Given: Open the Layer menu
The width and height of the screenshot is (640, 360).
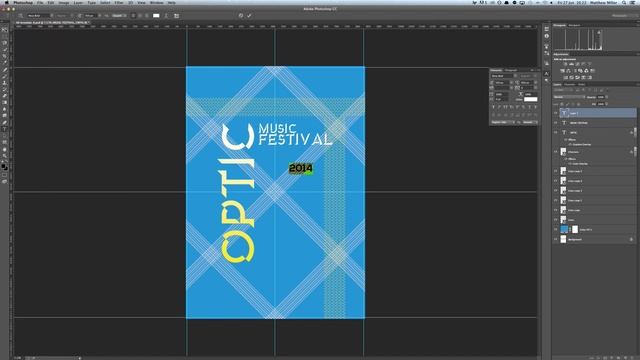Looking at the screenshot, I should click(x=78, y=2).
